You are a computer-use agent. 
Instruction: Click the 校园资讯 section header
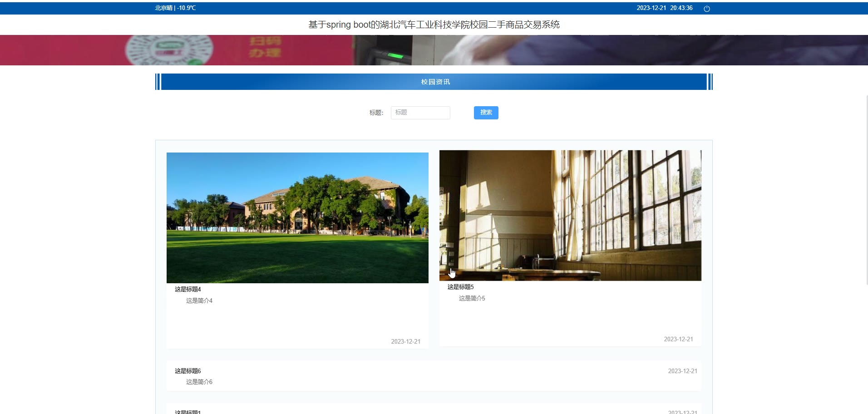point(434,82)
